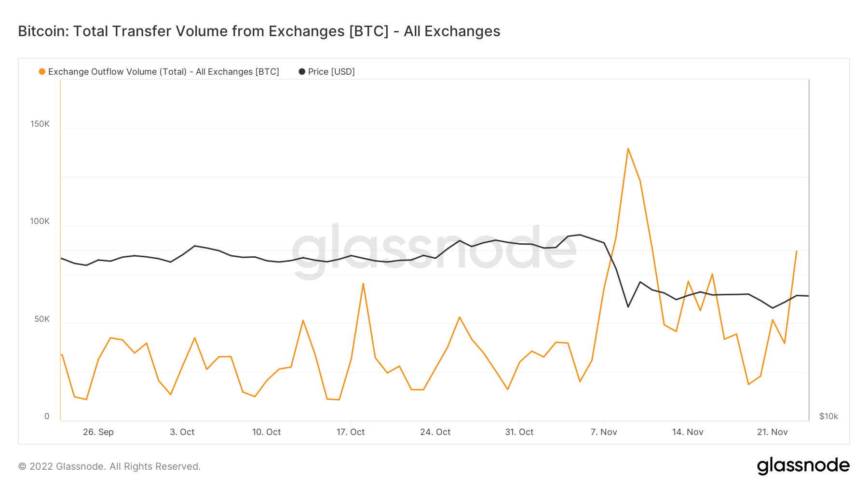Click the 100K y-axis label
Screen dimensions: 868x488
[40, 222]
